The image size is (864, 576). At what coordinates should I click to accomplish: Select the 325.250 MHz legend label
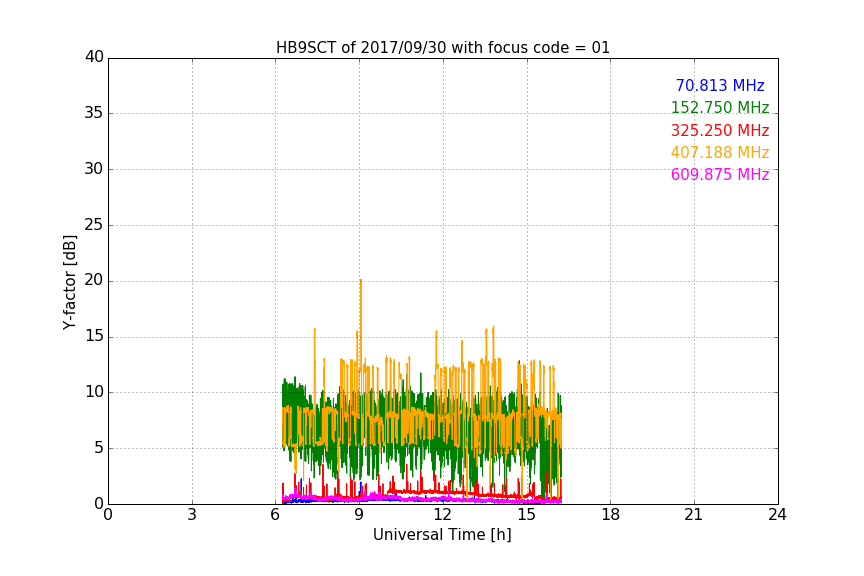(720, 131)
